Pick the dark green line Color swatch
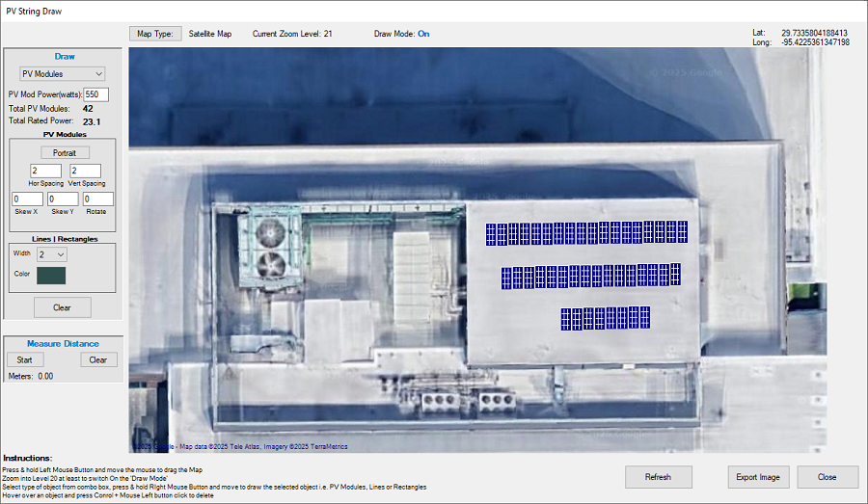868x504 pixels. [x=51, y=276]
